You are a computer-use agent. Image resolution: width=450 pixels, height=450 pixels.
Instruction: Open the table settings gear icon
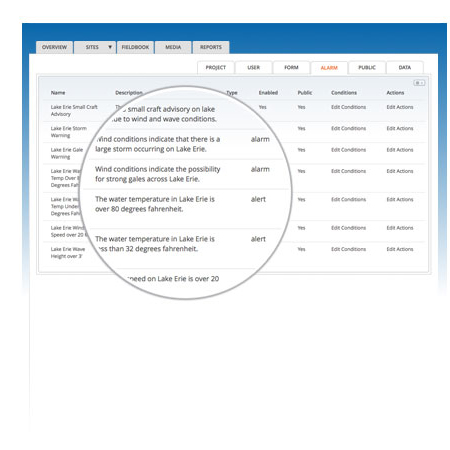pos(419,83)
